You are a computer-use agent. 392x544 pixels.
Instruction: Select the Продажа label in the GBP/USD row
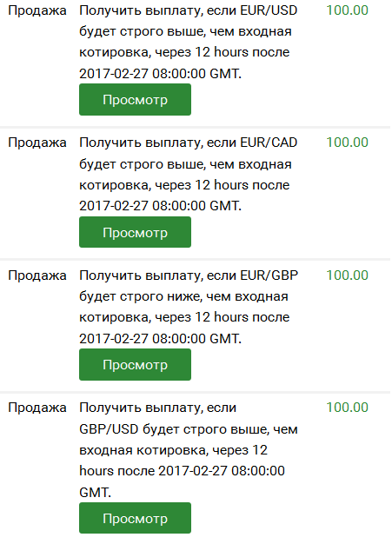tap(37, 408)
